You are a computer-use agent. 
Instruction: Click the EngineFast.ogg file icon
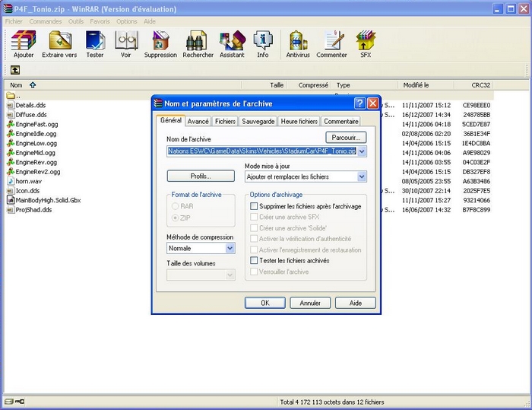pyautogui.click(x=11, y=124)
